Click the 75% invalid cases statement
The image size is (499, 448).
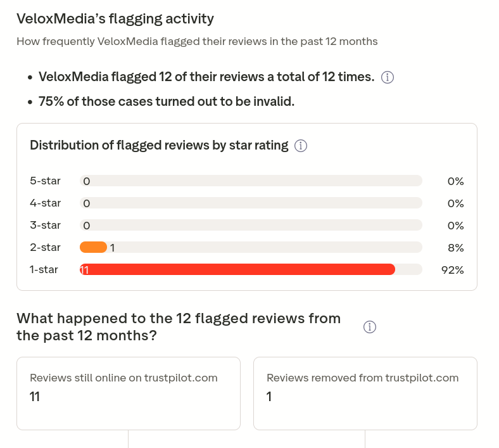click(x=167, y=101)
